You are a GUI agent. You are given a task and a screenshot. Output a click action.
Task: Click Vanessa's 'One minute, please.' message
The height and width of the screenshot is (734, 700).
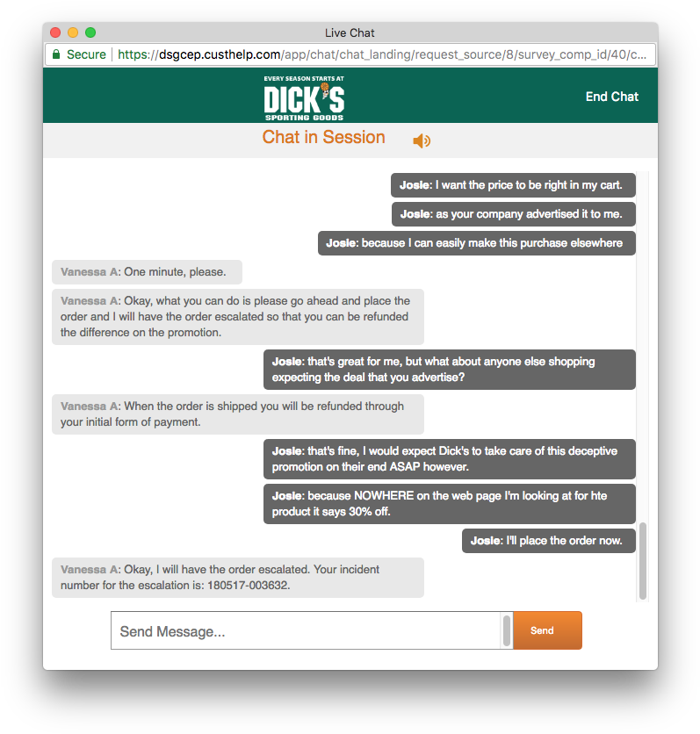147,272
